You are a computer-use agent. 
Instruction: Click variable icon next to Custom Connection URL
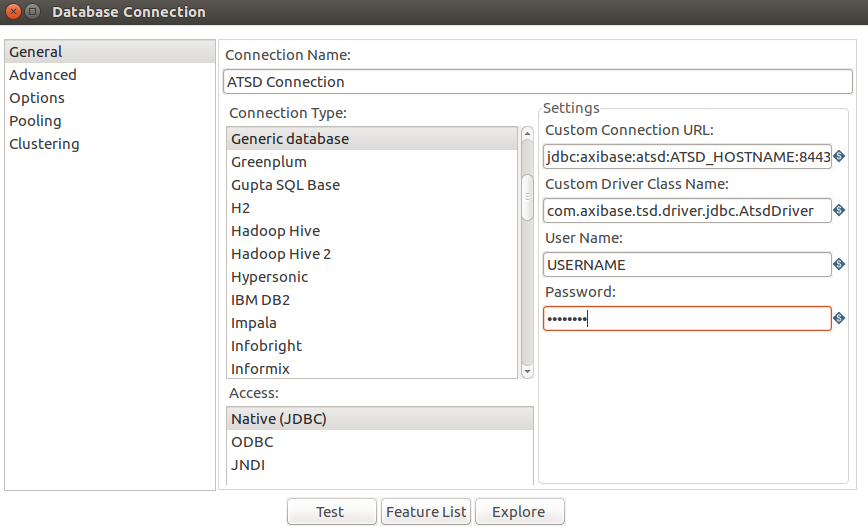839,157
